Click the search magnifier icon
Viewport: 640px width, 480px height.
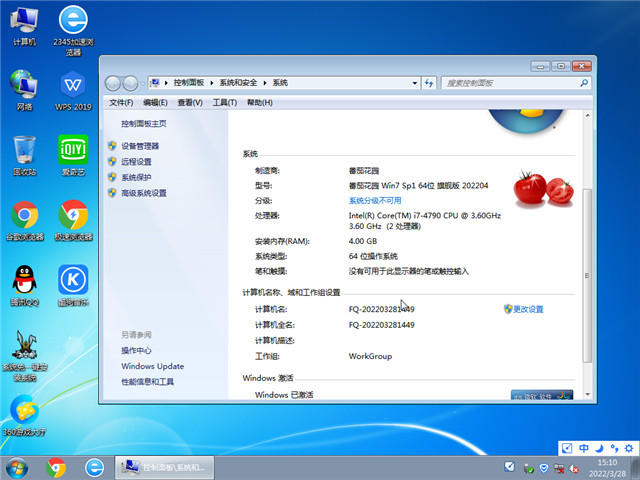[584, 83]
